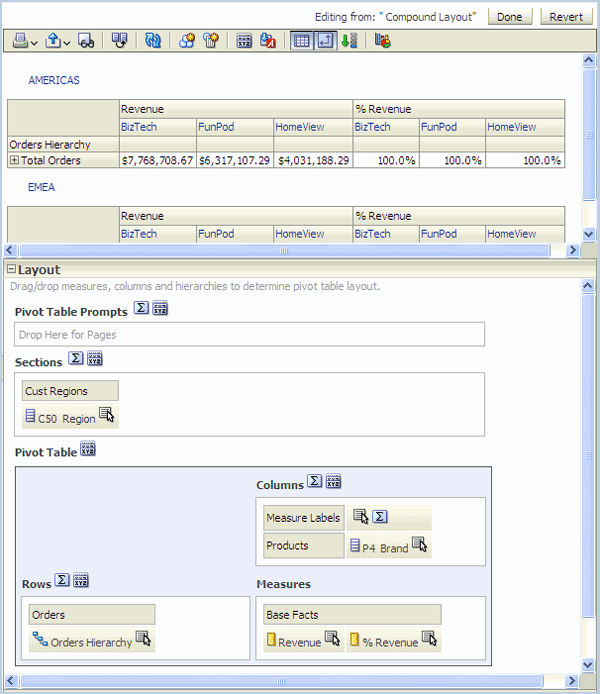Open the Print dropdown arrow
The height and width of the screenshot is (694, 600).
(34, 42)
